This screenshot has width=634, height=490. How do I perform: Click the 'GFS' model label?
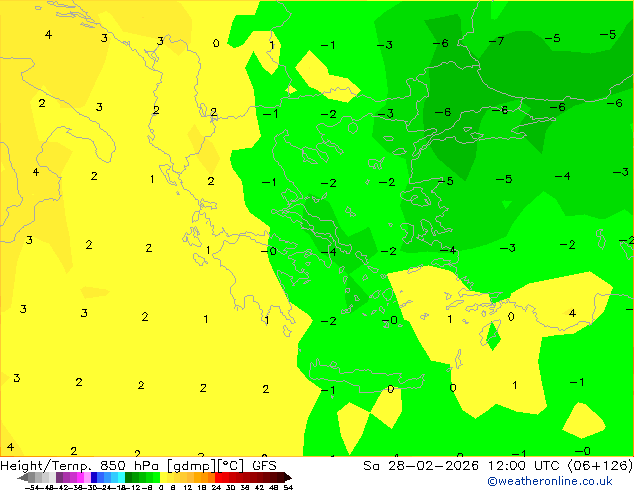point(264,465)
